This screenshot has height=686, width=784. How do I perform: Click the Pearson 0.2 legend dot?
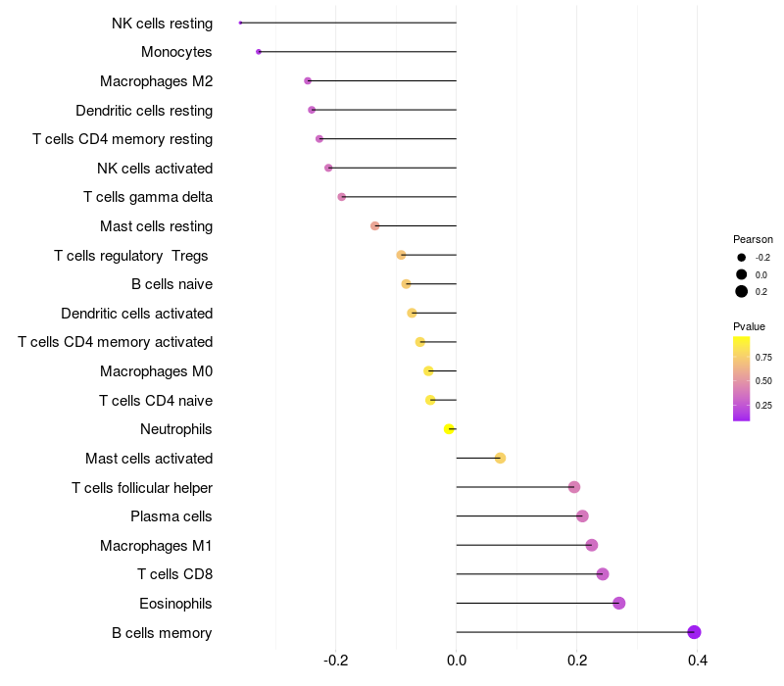[x=742, y=291]
